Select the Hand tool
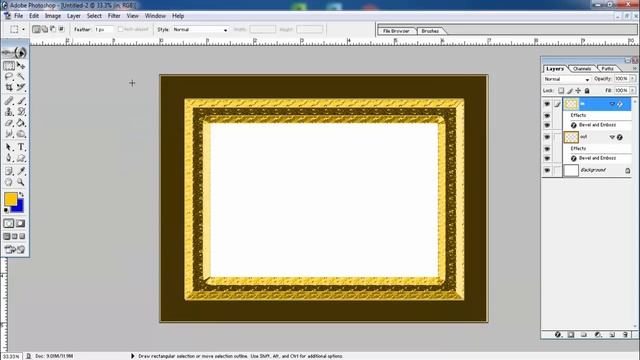This screenshot has height=360, width=640. 9,182
